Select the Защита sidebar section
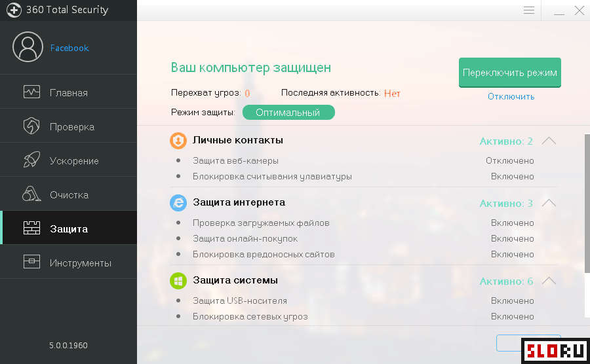Image resolution: width=590 pixels, height=364 pixels. click(68, 228)
